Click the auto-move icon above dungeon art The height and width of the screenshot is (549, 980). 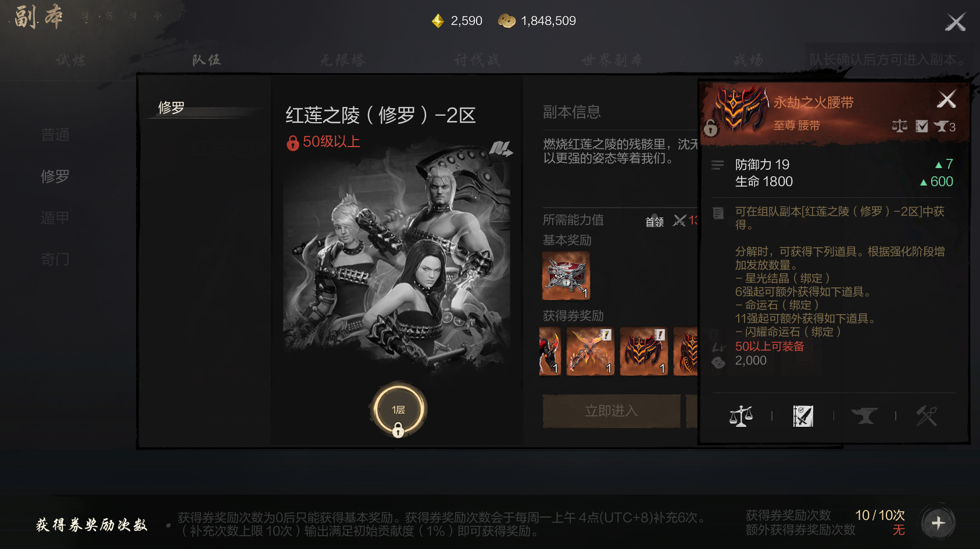[500, 149]
